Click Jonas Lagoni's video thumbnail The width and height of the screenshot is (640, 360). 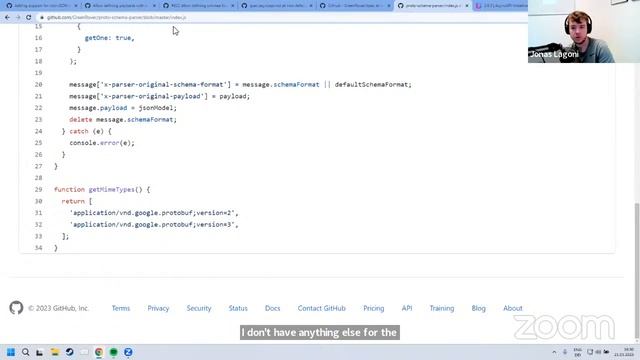tap(584, 31)
